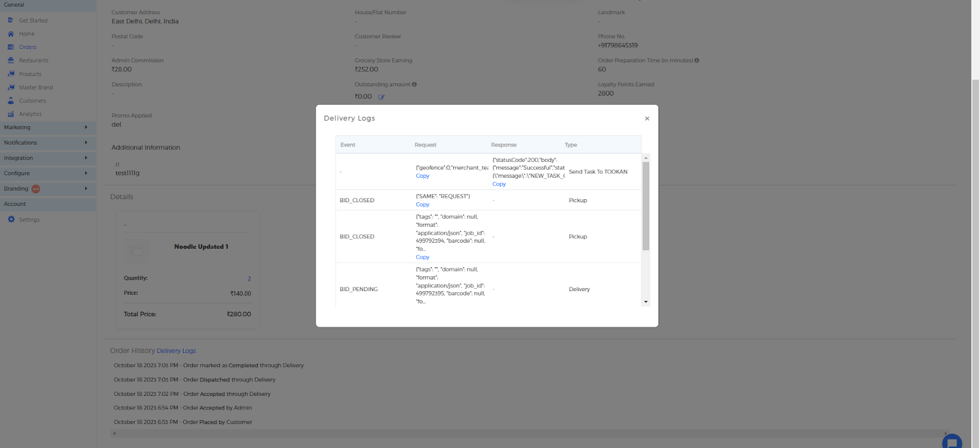Copy the SAME REQUEST log entry
Screen dimensions: 980x448
coord(423,205)
